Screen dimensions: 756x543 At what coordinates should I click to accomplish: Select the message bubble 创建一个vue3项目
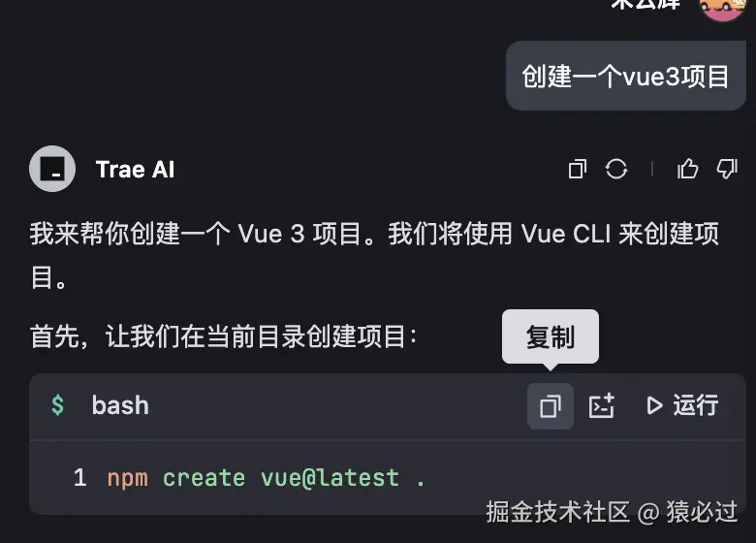click(x=626, y=77)
